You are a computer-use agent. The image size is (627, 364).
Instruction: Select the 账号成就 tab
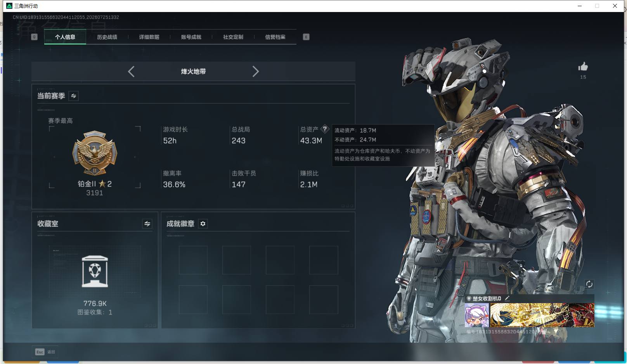pos(191,37)
